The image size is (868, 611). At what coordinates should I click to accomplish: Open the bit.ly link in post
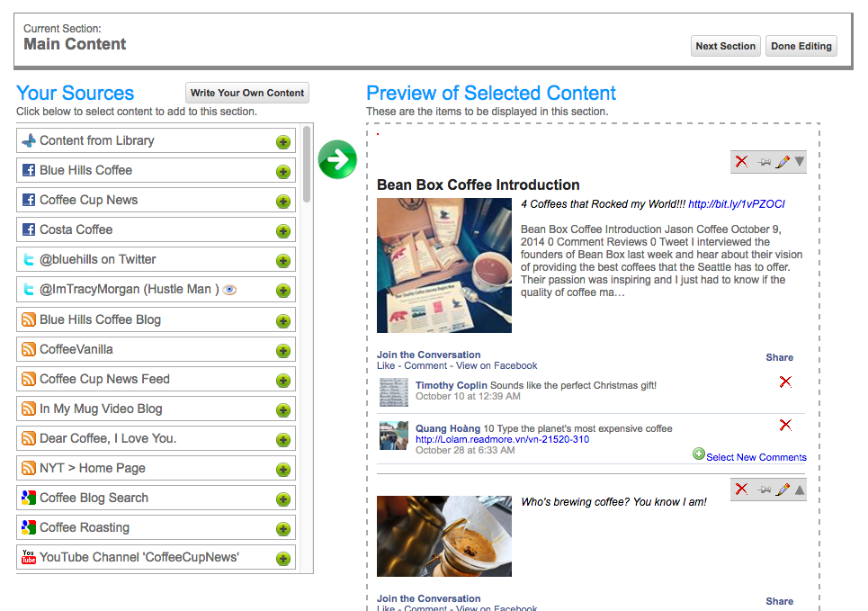(737, 204)
